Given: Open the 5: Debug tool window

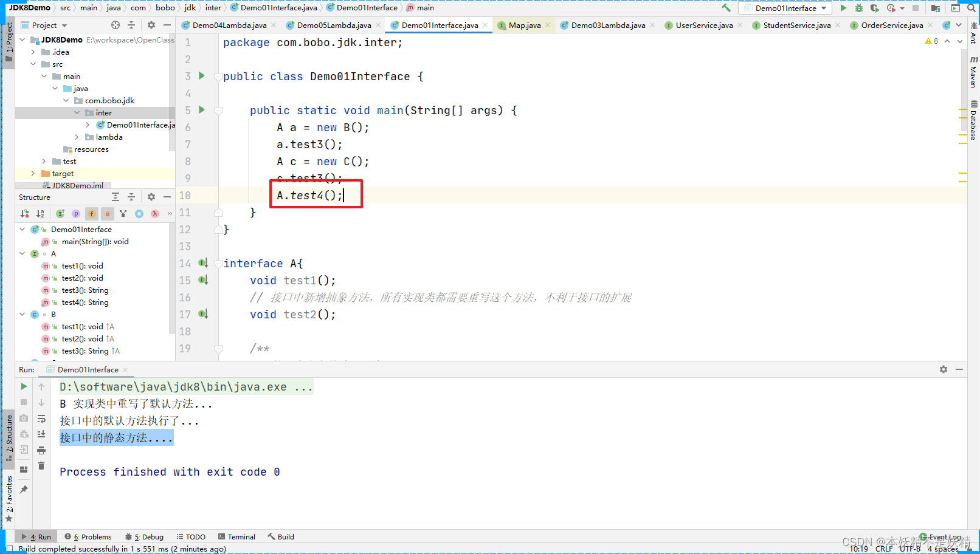Looking at the screenshot, I should tap(145, 537).
